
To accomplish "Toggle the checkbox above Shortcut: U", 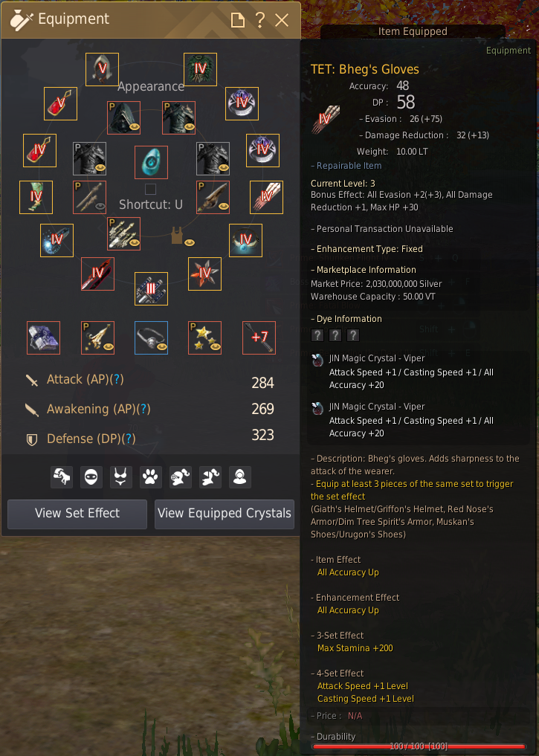I will 150,189.
